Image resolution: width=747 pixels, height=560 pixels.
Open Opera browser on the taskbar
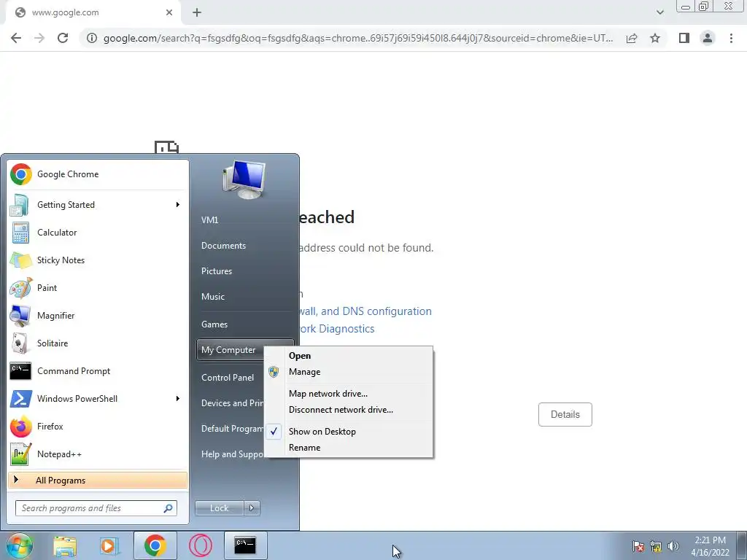tap(200, 545)
